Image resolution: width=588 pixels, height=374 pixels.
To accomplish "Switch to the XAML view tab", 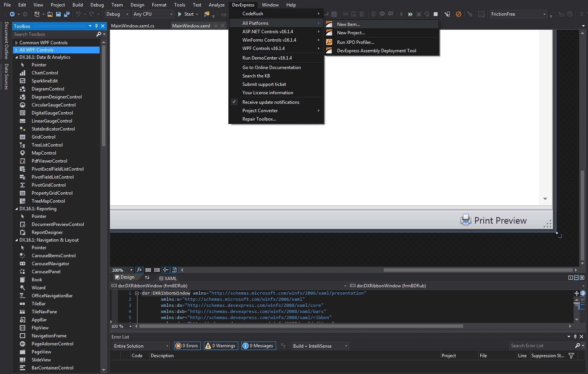I will [168, 279].
